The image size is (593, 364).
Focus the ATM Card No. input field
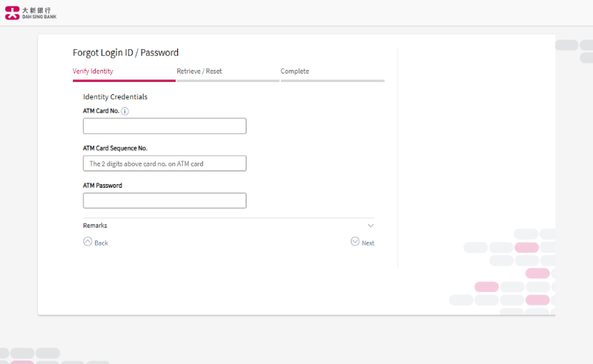164,126
